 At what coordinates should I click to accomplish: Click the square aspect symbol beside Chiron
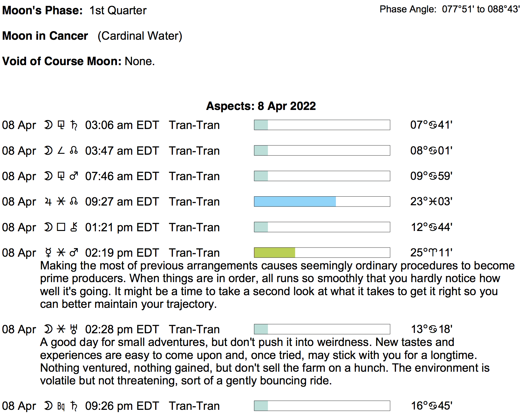click(x=61, y=227)
